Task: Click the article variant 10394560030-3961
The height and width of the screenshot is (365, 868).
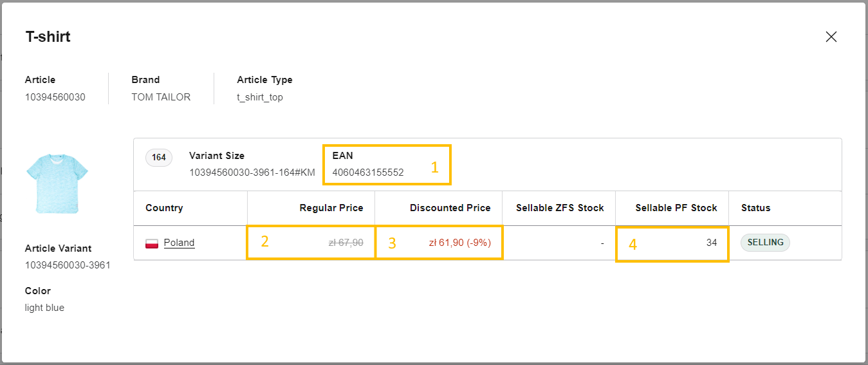Action: click(68, 265)
